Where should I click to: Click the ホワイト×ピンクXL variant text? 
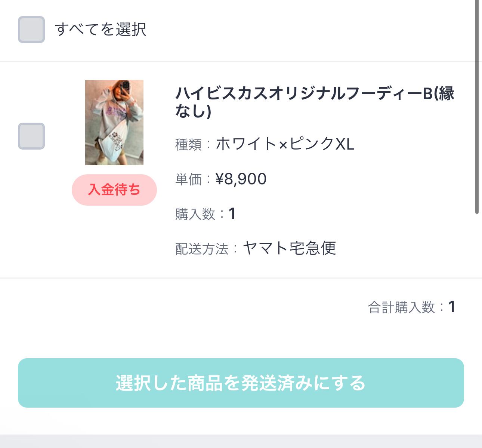point(285,144)
